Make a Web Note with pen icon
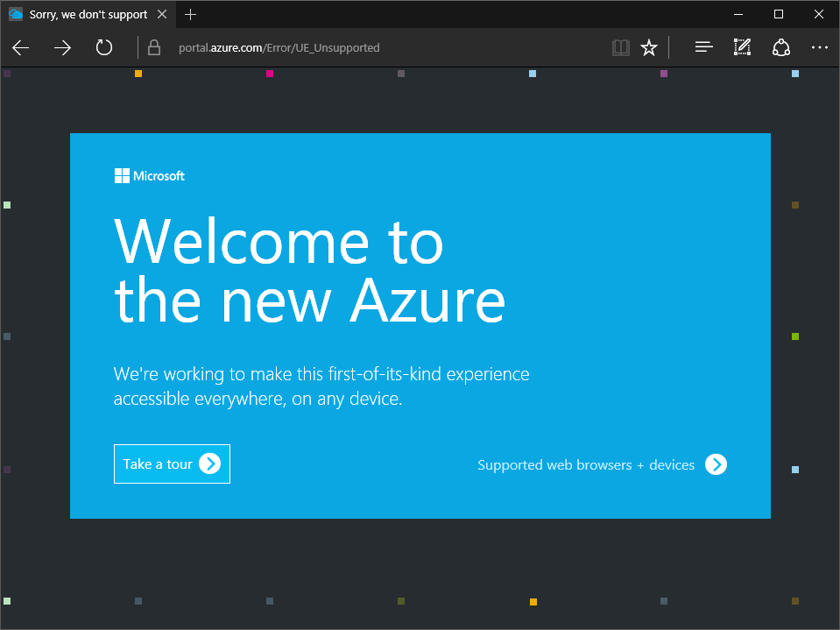Image resolution: width=840 pixels, height=630 pixels. pyautogui.click(x=742, y=47)
